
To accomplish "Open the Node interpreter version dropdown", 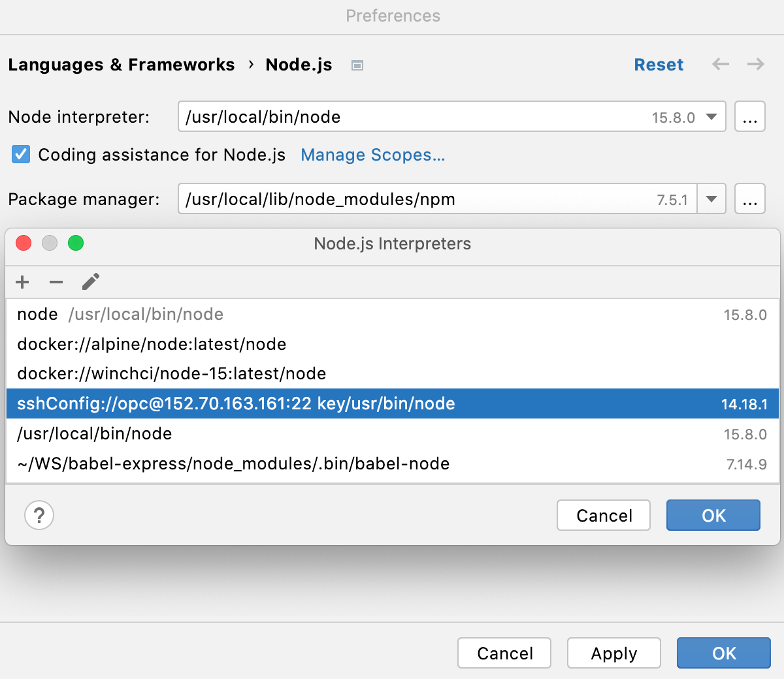I will coord(711,116).
